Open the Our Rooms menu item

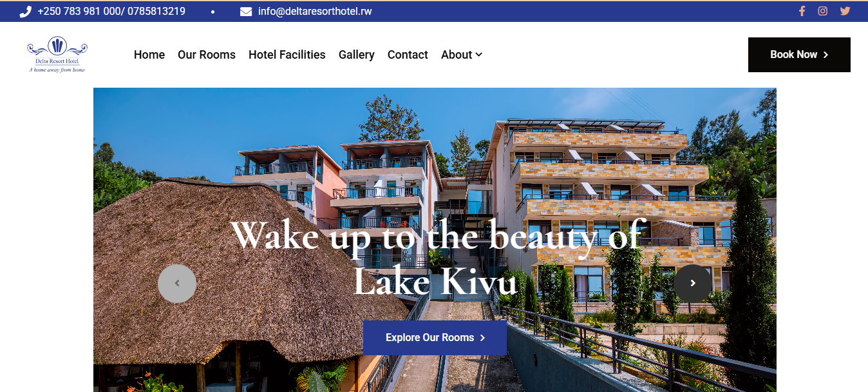click(207, 55)
